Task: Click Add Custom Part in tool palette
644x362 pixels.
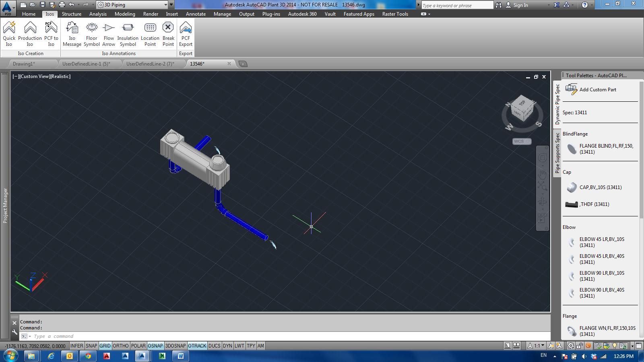Action: (x=597, y=90)
